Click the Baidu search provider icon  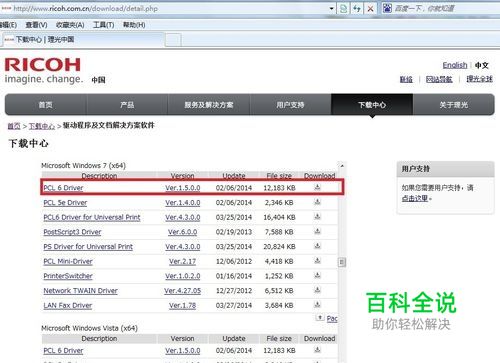click(x=387, y=8)
